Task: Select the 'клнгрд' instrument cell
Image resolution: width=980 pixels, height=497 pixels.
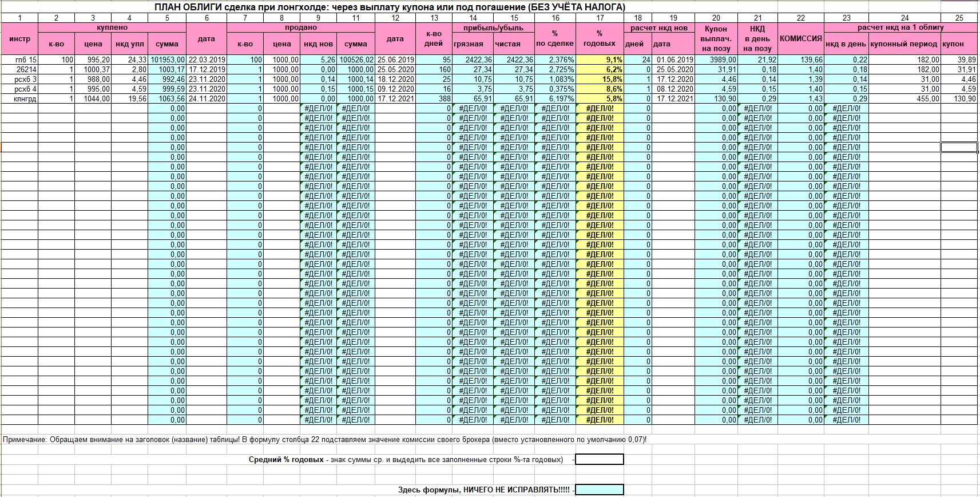Action: pos(20,98)
